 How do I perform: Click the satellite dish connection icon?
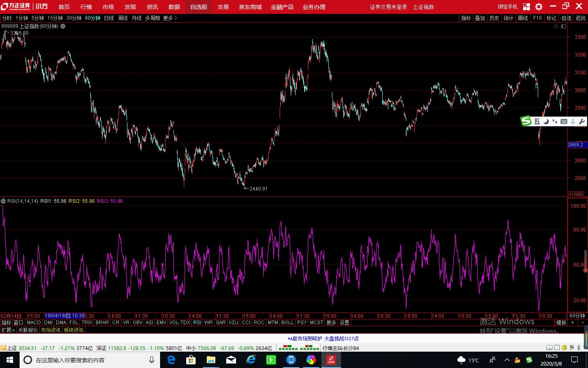click(571, 348)
